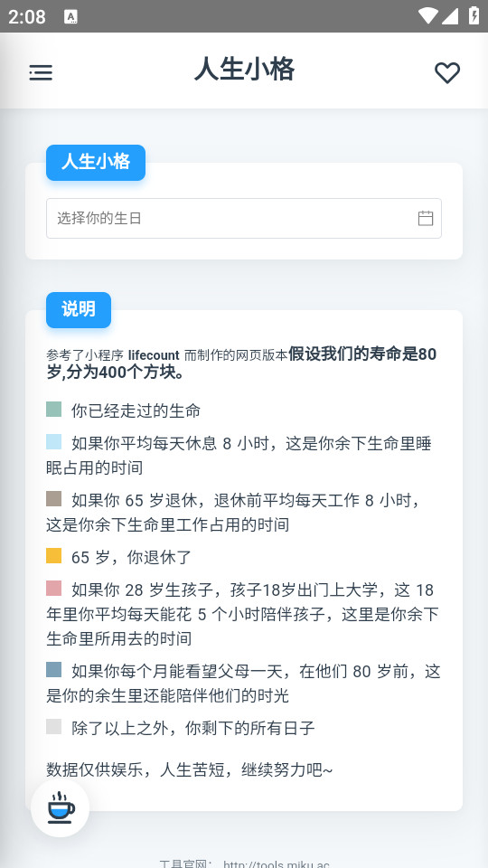This screenshot has height=868, width=488.
Task: Open the tools.miku.ac website link
Action: coord(277,863)
